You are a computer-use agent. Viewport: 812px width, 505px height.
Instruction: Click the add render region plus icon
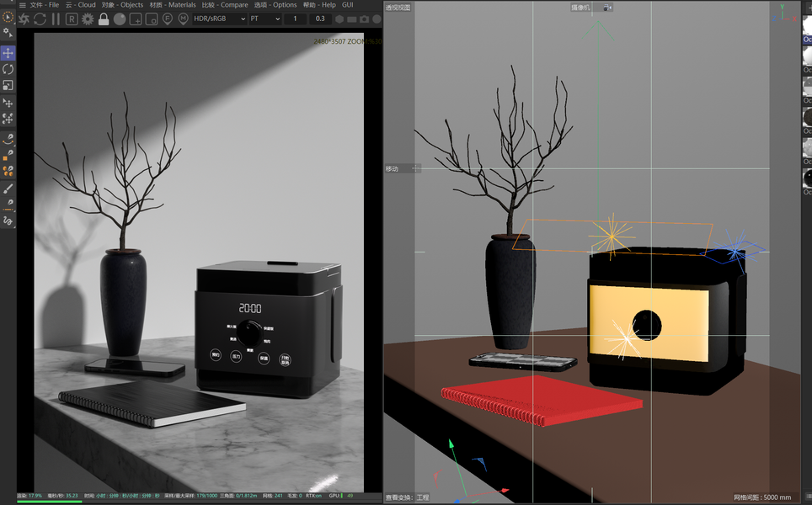point(136,19)
